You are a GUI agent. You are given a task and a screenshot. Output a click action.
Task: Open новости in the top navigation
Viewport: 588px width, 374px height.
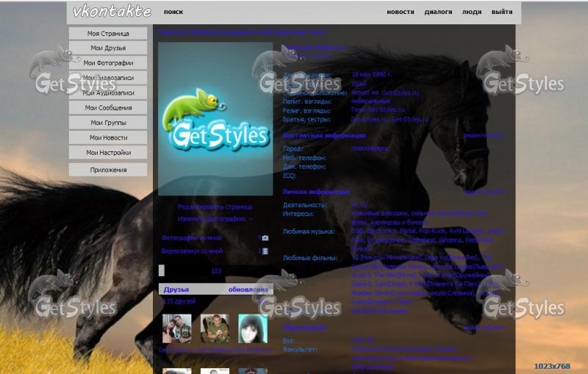[401, 12]
